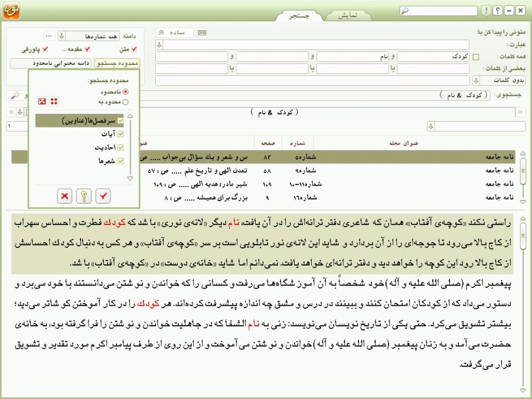Screen dimensions: 532x399
Task: Click text pane scroll-down arrow
Action: pos(523,391)
